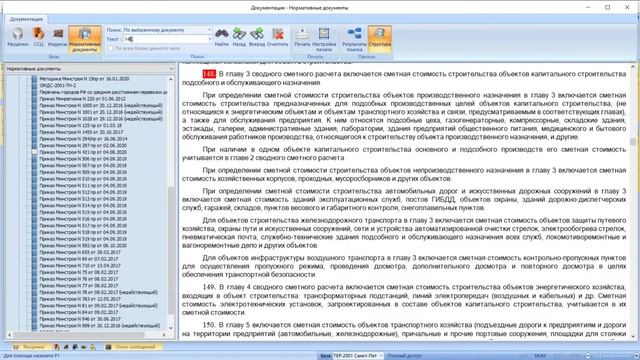Image resolution: width=640 pixels, height=360 pixels.
Task: Click the Вперед search icon
Action: click(257, 36)
